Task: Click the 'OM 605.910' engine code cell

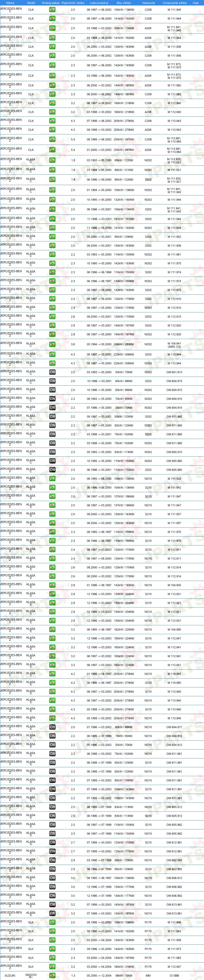Action: point(174,452)
